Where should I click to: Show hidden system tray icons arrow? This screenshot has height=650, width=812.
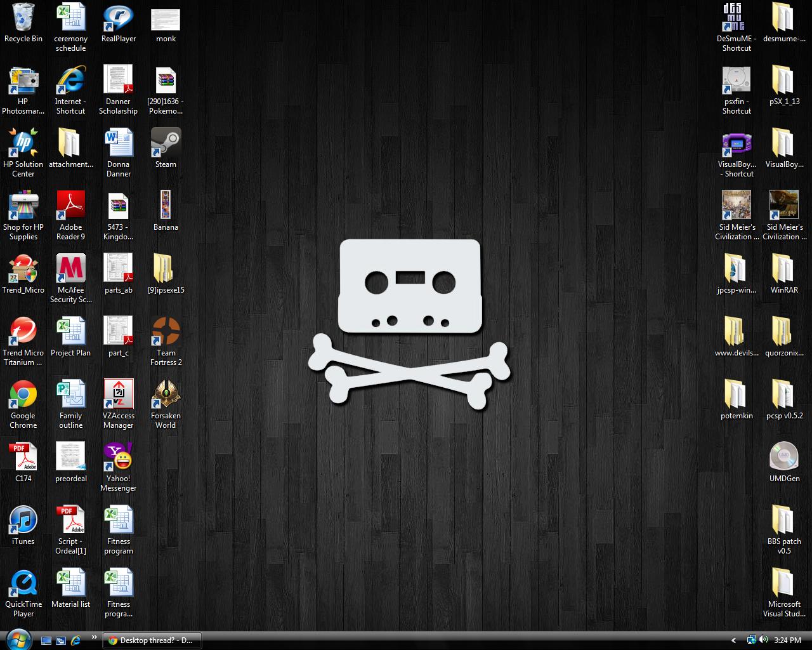click(734, 640)
